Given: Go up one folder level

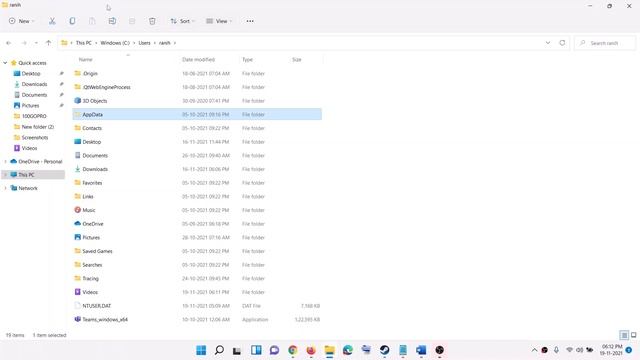Looking at the screenshot, I should [48, 43].
